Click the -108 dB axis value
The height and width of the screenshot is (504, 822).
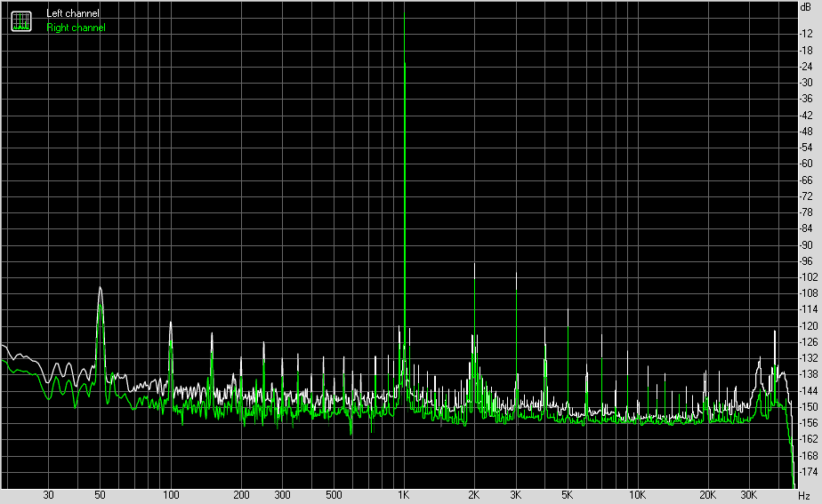pos(808,293)
